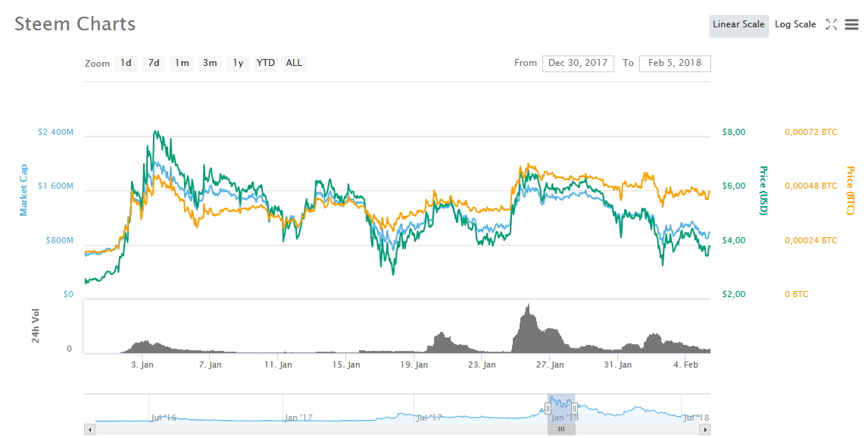Click the Price (USD) axis title

tap(764, 190)
